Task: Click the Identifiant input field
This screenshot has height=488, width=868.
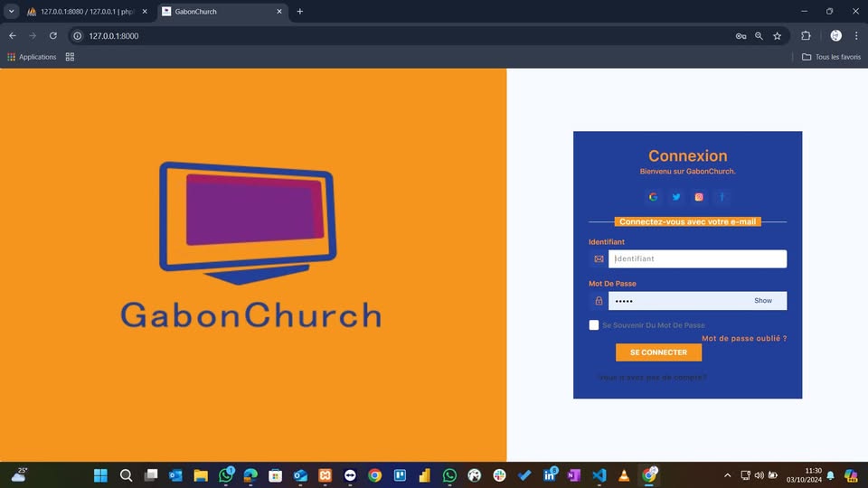Action: (696, 258)
